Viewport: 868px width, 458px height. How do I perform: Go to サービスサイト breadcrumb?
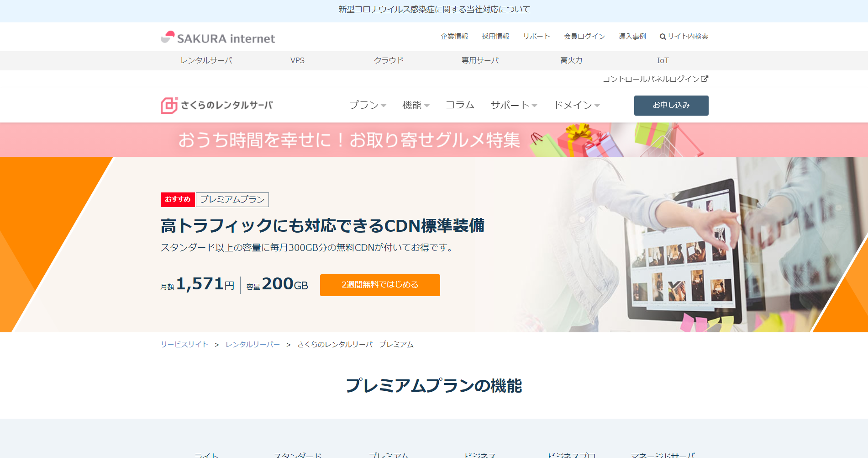pyautogui.click(x=184, y=345)
